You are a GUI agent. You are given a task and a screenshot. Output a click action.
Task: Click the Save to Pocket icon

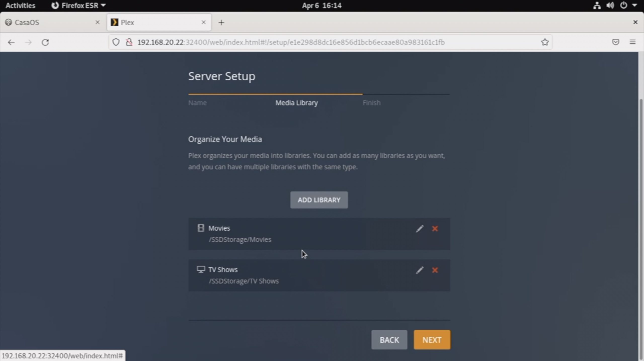(x=615, y=42)
